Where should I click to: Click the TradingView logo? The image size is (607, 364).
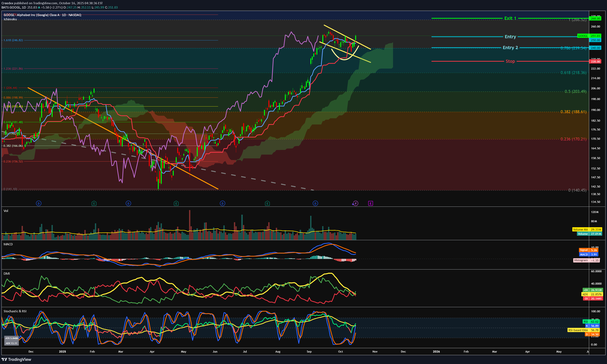16,359
